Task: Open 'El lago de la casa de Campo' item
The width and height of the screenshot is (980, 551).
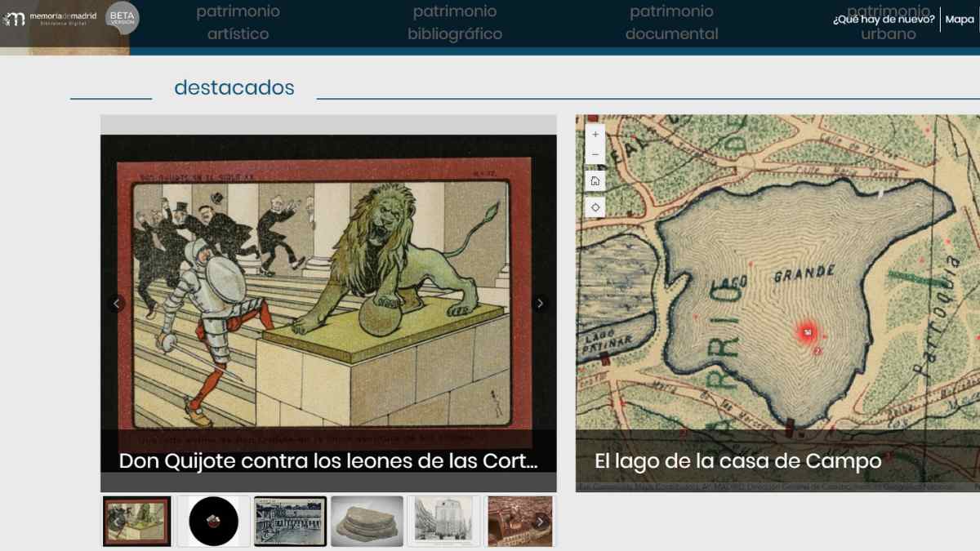Action: (x=738, y=461)
